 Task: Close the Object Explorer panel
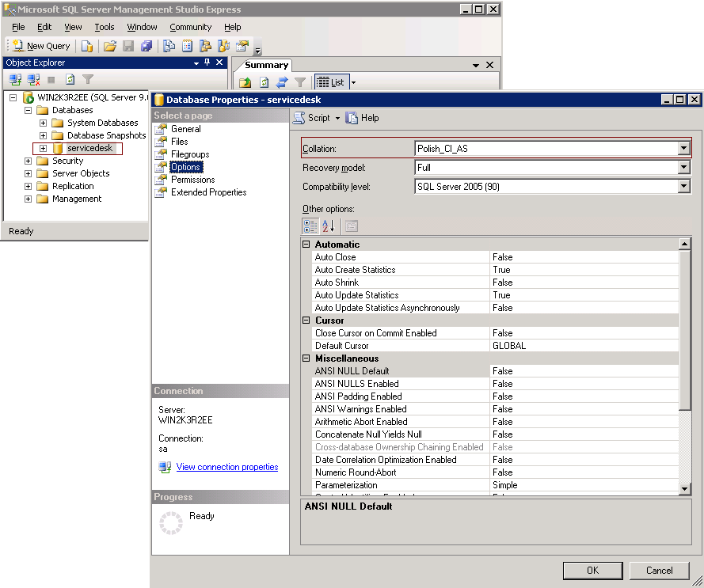(219, 63)
